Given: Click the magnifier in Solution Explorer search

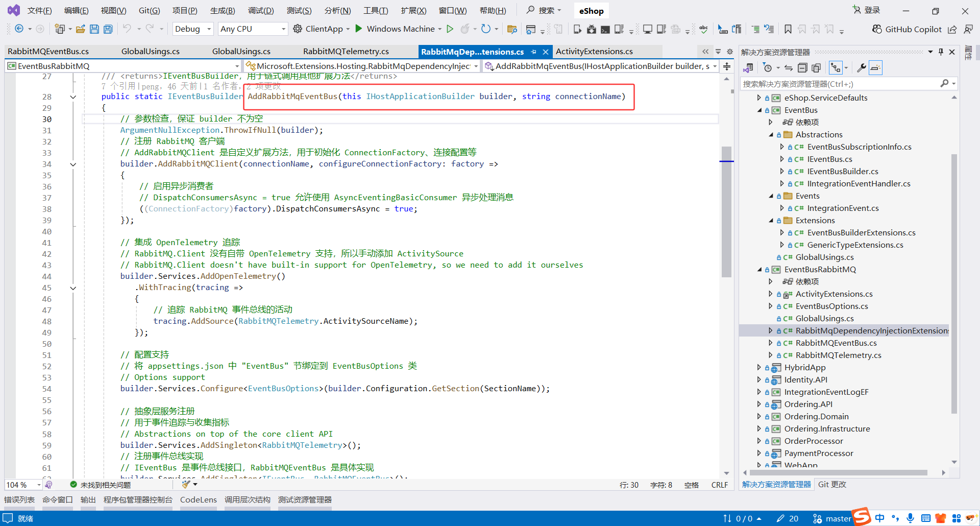Looking at the screenshot, I should (x=944, y=83).
